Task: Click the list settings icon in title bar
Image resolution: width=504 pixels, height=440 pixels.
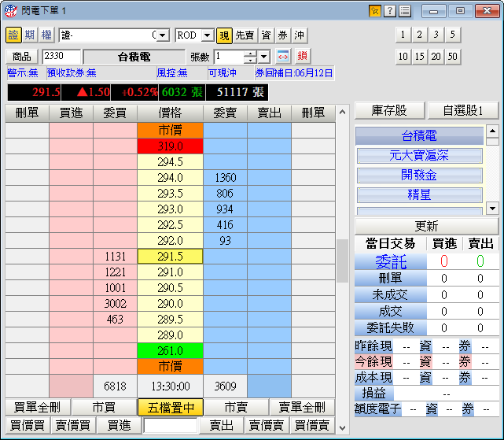Action: tap(404, 11)
